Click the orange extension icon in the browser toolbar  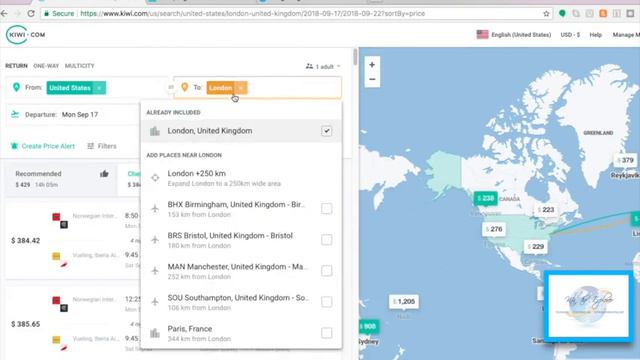[603, 13]
